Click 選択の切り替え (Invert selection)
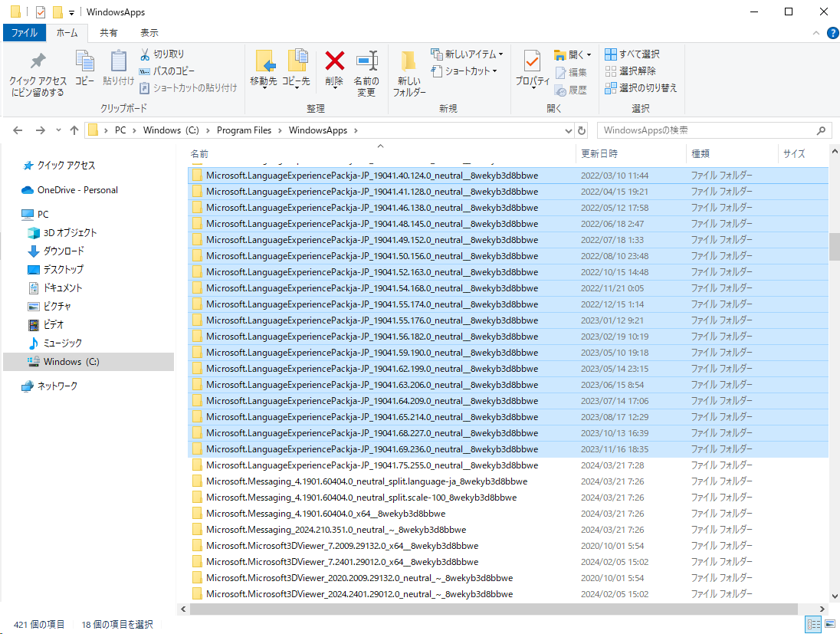Screen dimensions: 840x634 641,87
